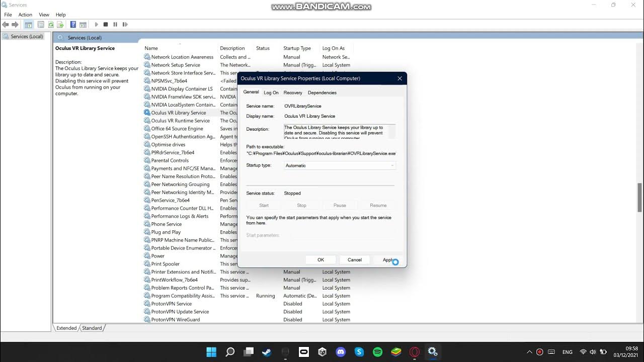The width and height of the screenshot is (644, 362).
Task: Open the blue Help toolbar icon
Action: [x=73, y=24]
